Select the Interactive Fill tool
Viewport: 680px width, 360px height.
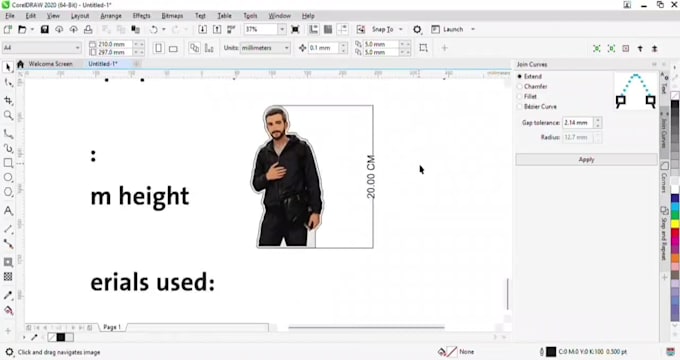click(8, 311)
